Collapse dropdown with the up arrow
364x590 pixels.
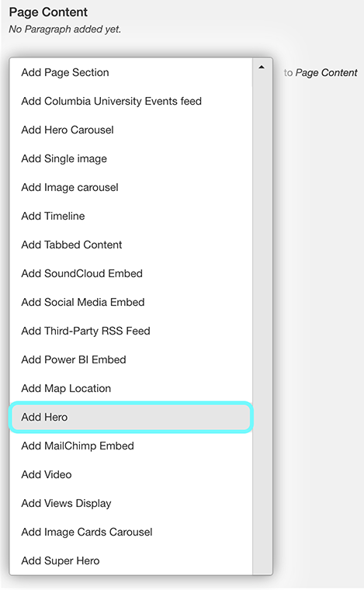262,68
